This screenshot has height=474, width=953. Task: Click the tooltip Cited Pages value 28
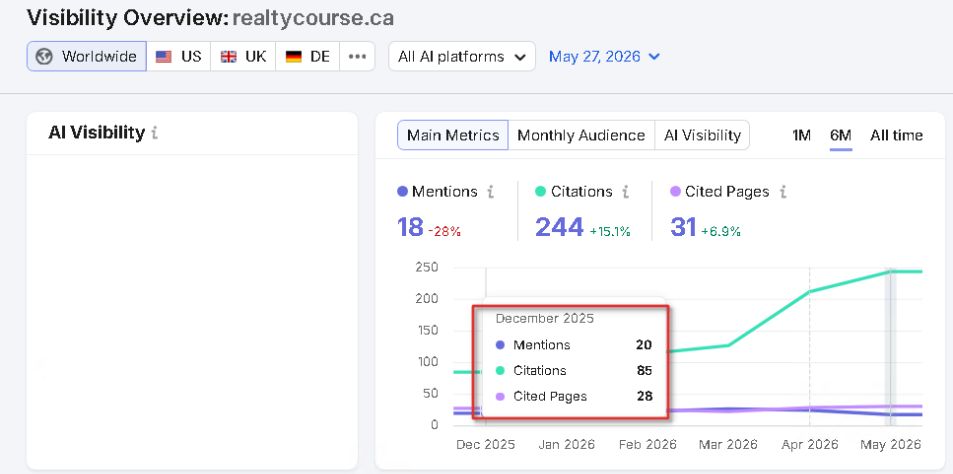tap(644, 396)
